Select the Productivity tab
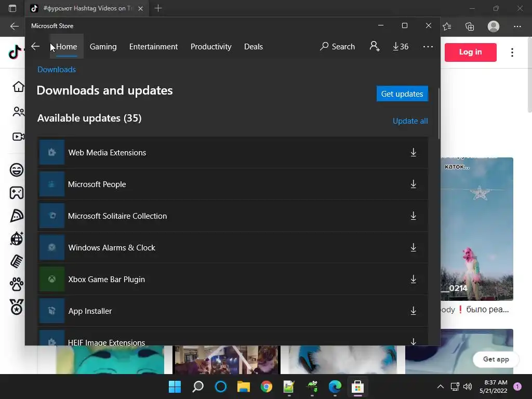 pyautogui.click(x=211, y=46)
